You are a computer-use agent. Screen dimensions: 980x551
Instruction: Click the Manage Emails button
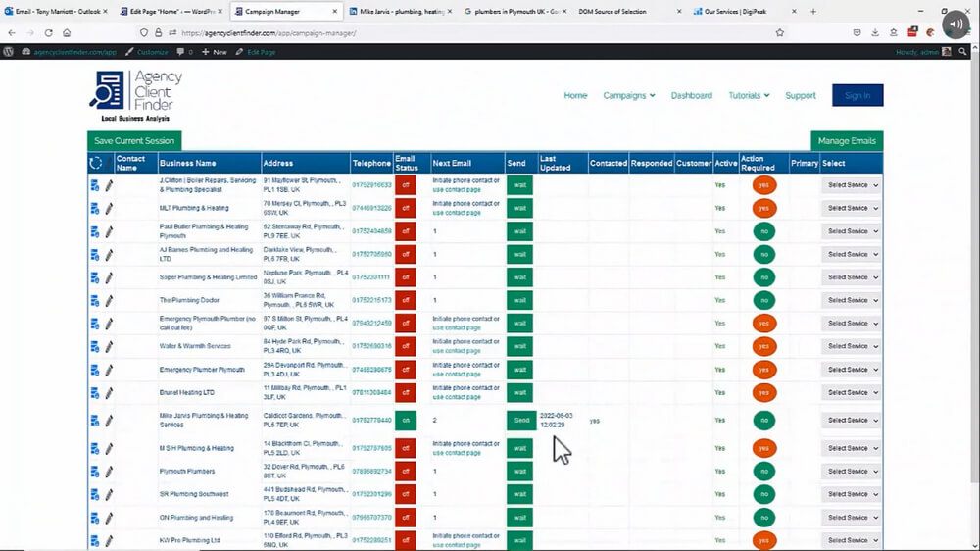click(847, 141)
